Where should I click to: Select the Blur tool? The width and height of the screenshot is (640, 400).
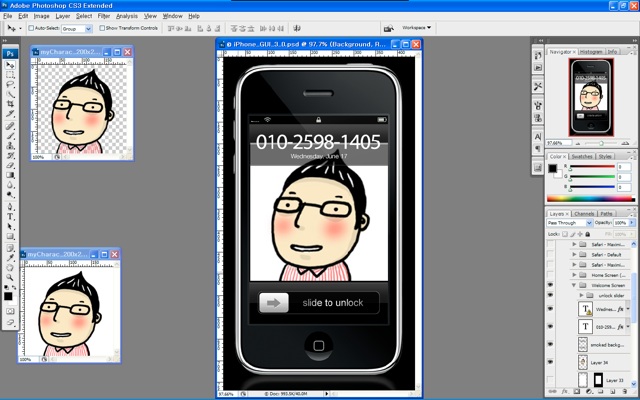10,185
